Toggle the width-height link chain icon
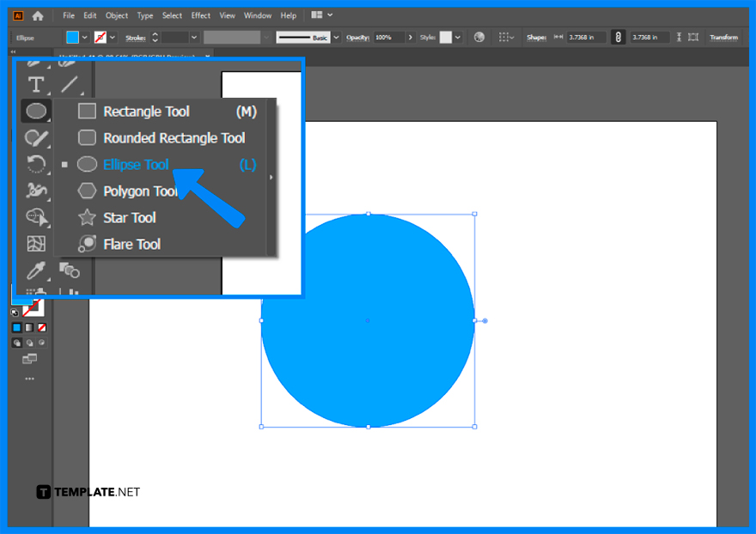This screenshot has width=756, height=534. click(x=618, y=37)
